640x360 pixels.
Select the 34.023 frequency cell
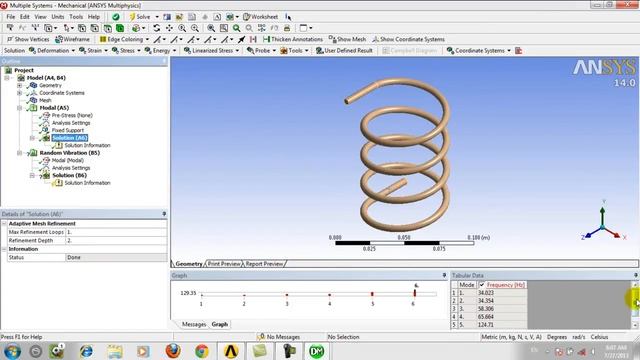click(502, 293)
